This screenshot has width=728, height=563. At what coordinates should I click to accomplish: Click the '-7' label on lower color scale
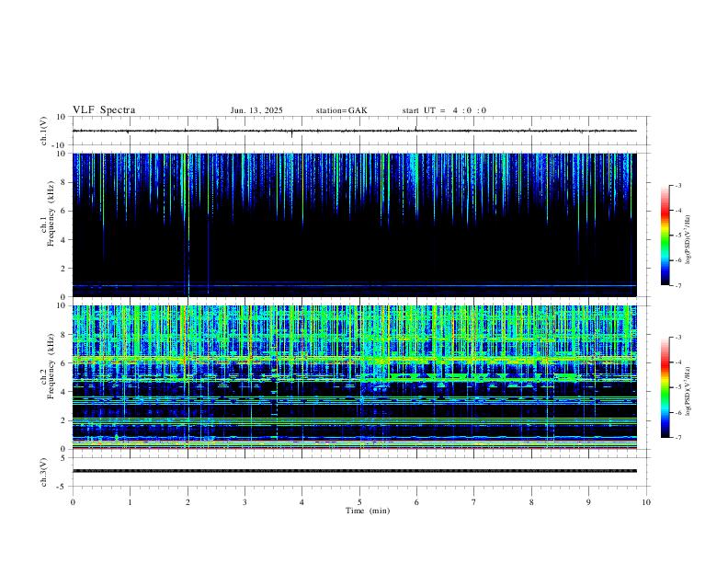point(677,438)
